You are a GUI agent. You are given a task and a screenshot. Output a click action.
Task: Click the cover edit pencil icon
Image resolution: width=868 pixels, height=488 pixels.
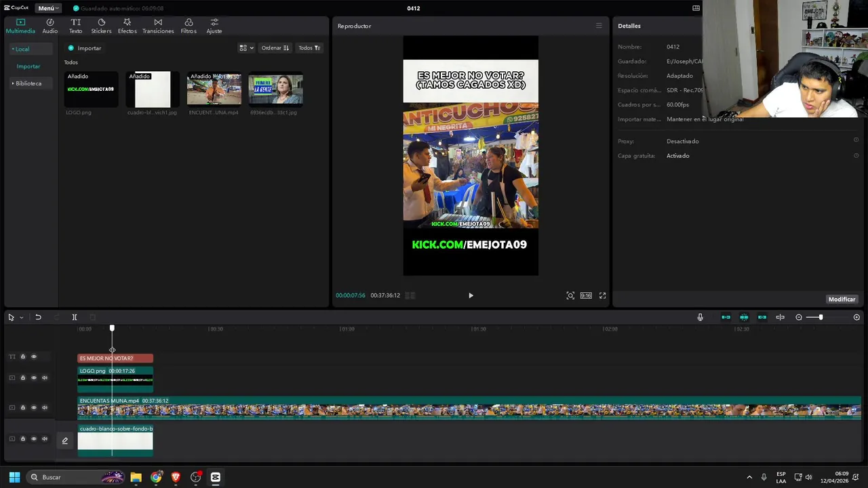point(65,441)
